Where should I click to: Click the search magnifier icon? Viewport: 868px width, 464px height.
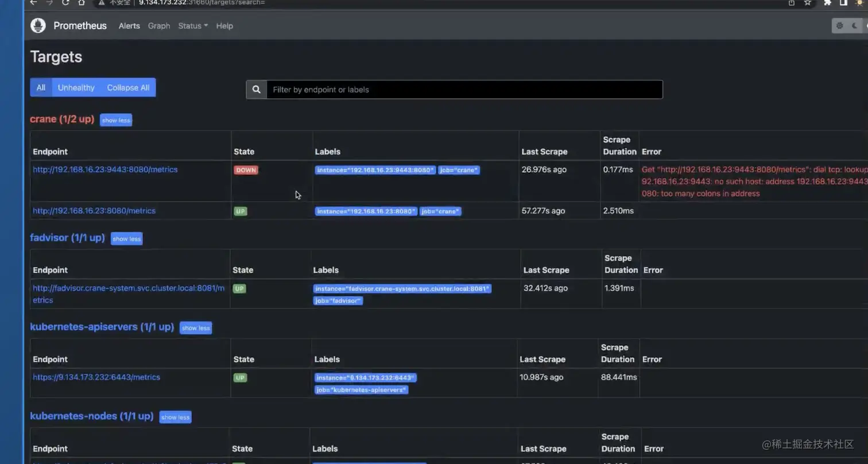pos(257,90)
